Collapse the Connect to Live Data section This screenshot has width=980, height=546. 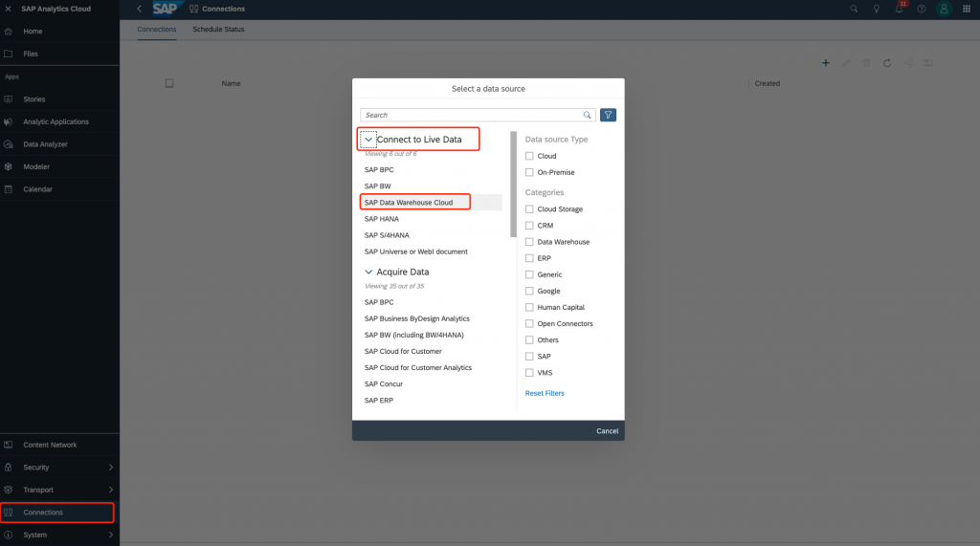(368, 140)
